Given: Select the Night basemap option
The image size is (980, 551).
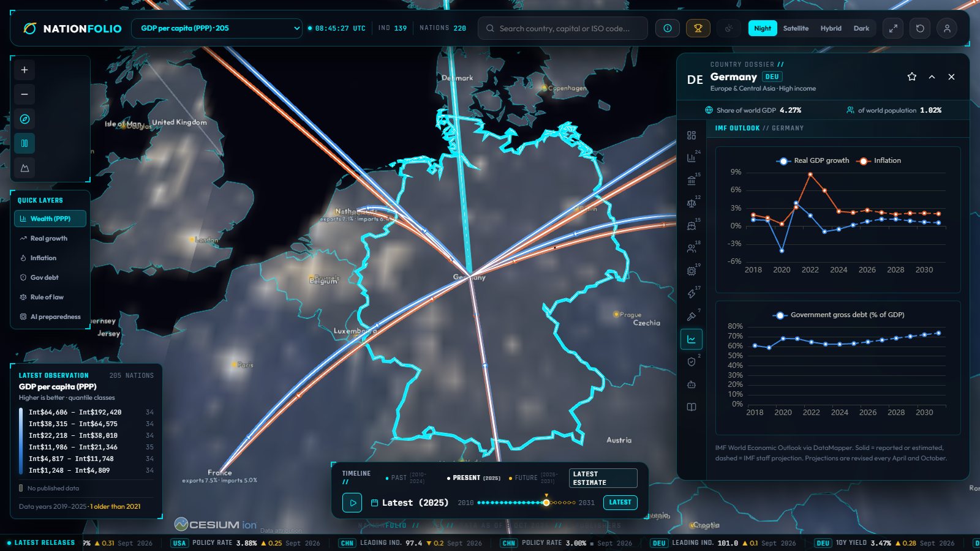Looking at the screenshot, I should pos(763,28).
